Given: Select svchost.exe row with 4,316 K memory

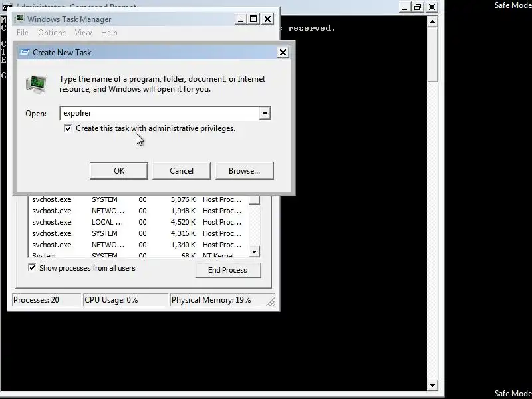Looking at the screenshot, I should 139,233.
